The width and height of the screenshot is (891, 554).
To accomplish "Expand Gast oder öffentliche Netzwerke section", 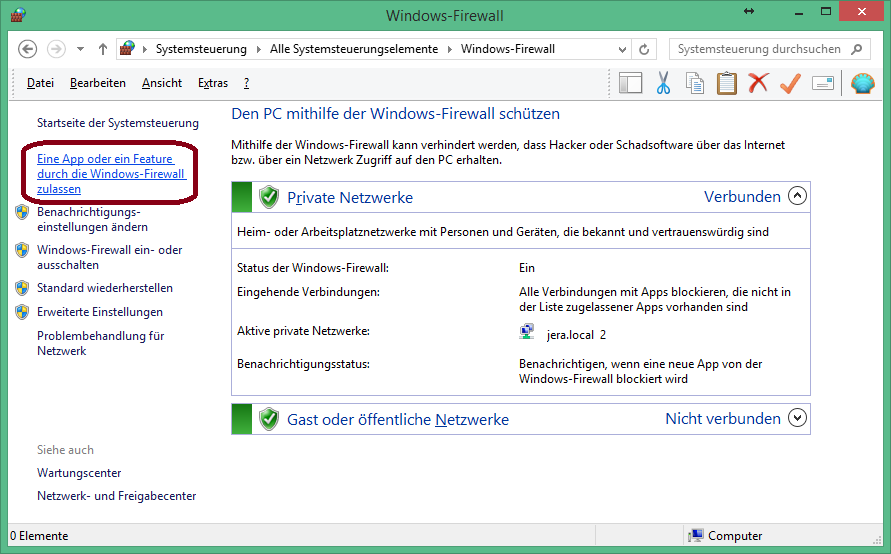I will 797,419.
